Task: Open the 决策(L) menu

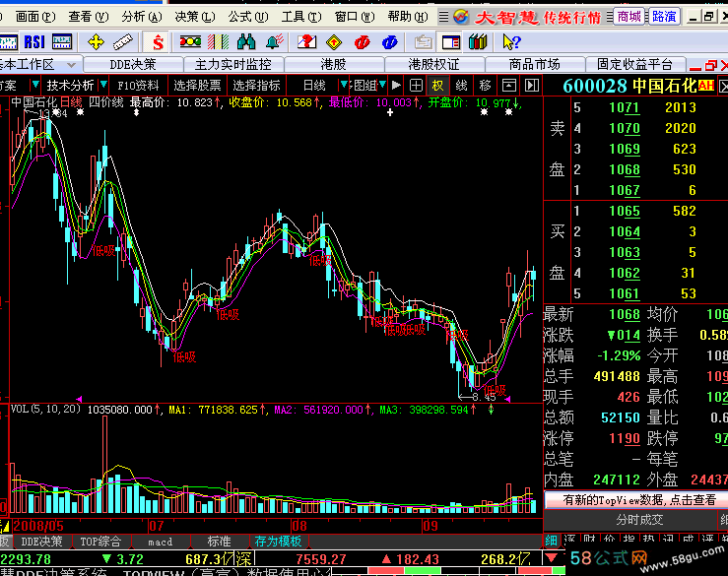Action: tap(195, 17)
